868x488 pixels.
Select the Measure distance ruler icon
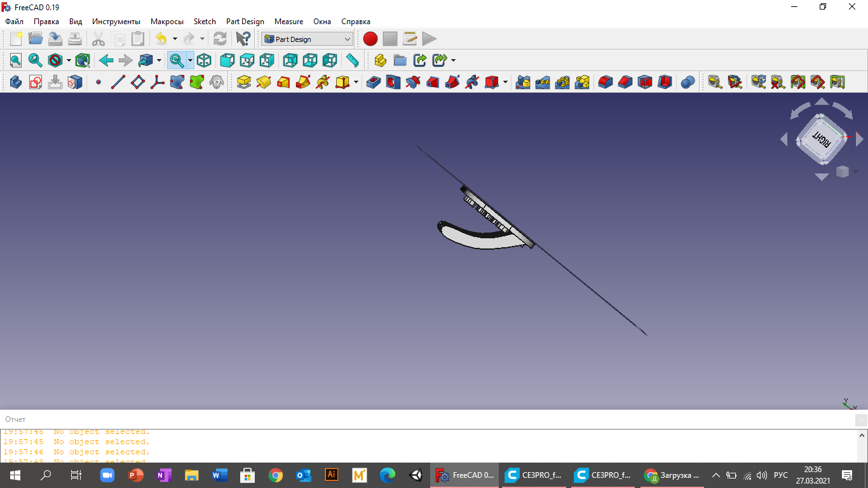pyautogui.click(x=352, y=60)
